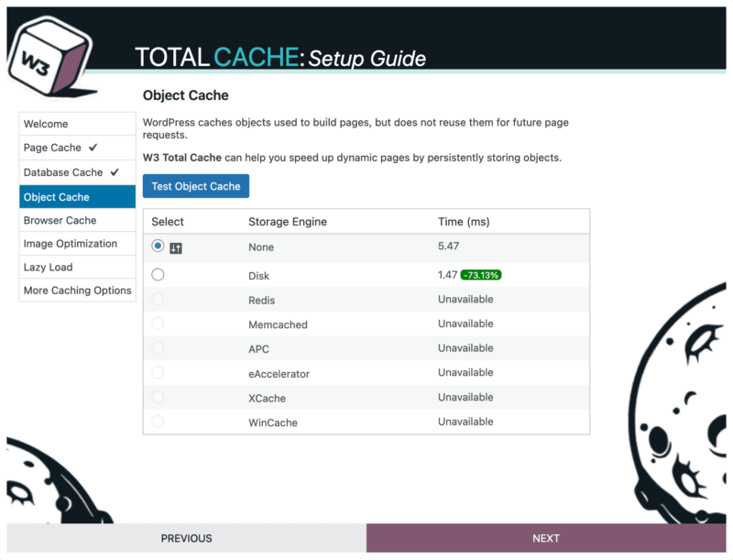Click Unavailable in the Redis row
The height and width of the screenshot is (560, 733).
[465, 299]
